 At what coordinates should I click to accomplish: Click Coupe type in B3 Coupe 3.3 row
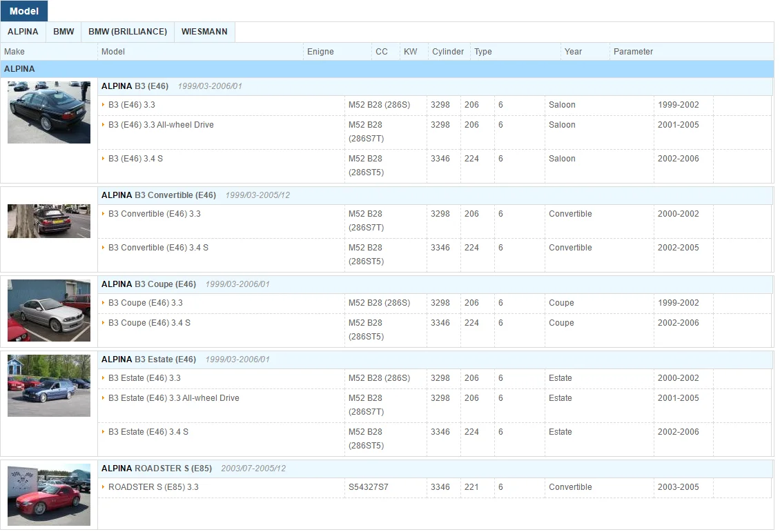pos(562,303)
